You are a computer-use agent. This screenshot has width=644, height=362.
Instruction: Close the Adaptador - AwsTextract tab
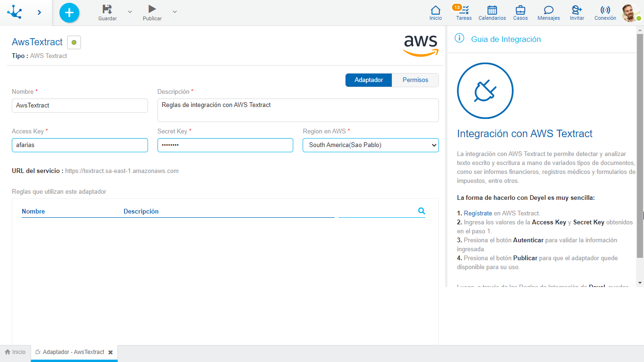click(x=110, y=352)
